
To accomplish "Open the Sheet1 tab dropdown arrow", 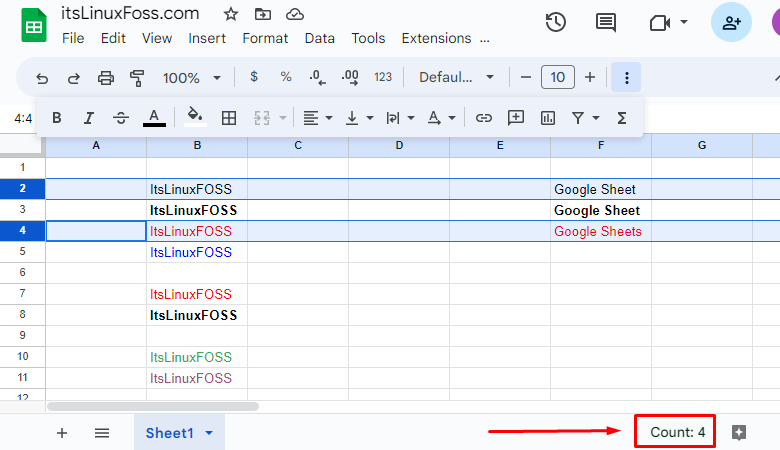I will coord(209,433).
